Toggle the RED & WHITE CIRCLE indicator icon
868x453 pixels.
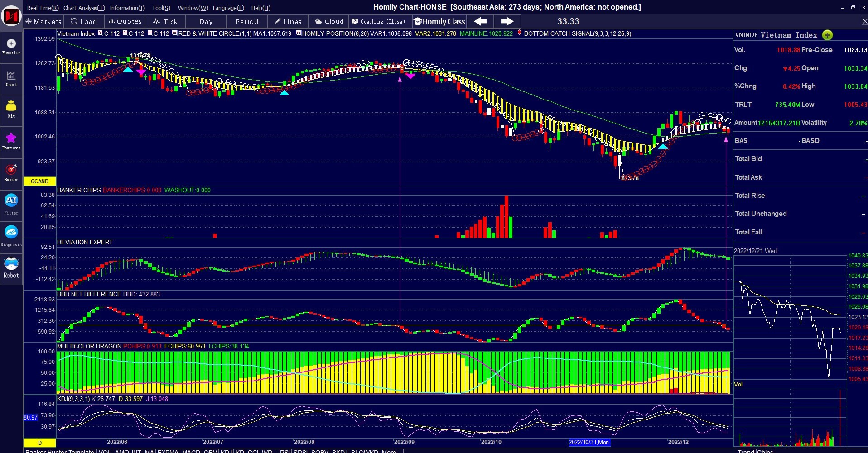coord(174,33)
